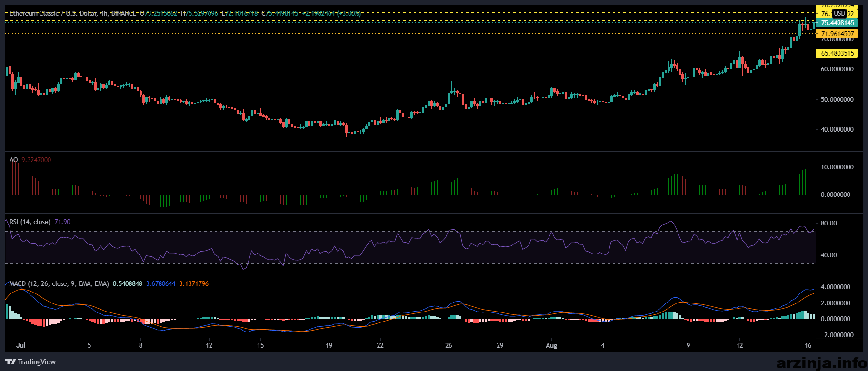Select the AO indicator label
Image resolution: width=868 pixels, height=371 pixels.
click(13, 160)
